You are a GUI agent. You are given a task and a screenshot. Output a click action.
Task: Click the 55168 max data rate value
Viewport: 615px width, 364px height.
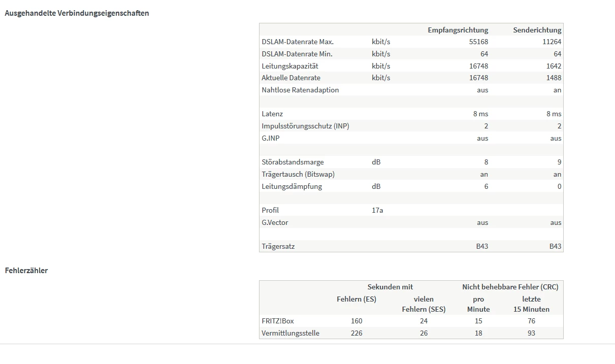[478, 42]
